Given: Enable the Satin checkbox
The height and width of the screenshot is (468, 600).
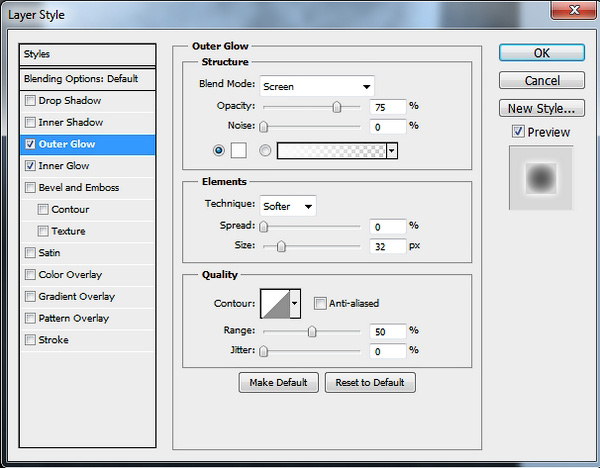Looking at the screenshot, I should pyautogui.click(x=30, y=253).
